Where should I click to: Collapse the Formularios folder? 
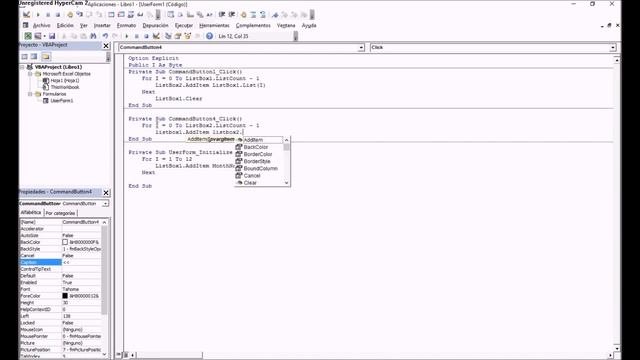[30, 94]
